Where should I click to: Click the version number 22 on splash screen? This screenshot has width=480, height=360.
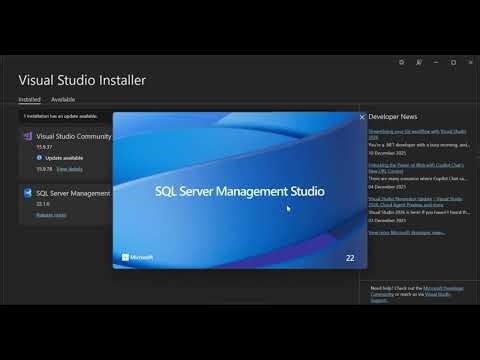coord(350,258)
